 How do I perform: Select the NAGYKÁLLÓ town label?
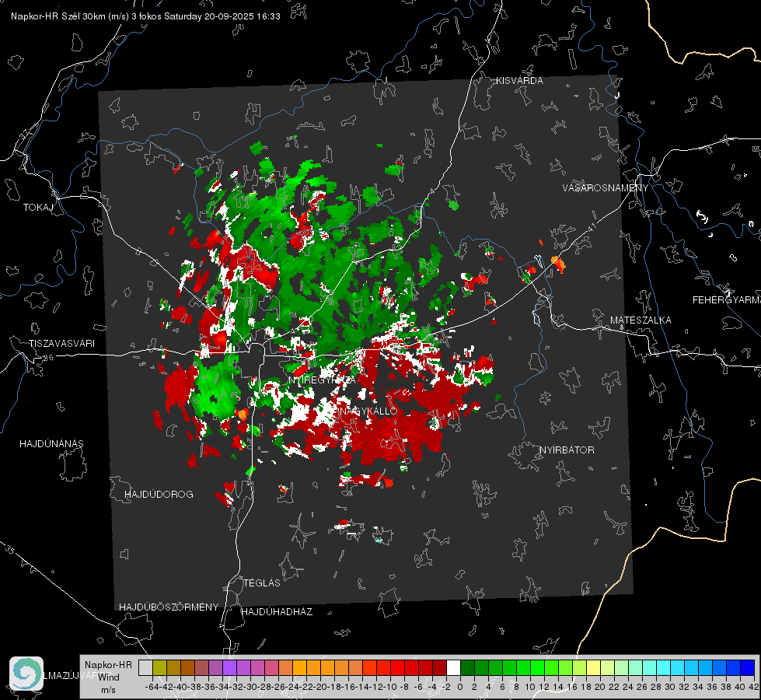click(x=368, y=411)
